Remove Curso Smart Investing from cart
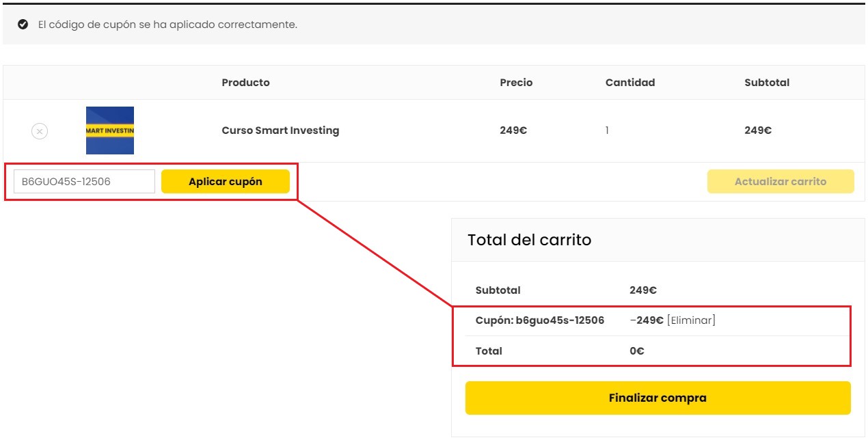The height and width of the screenshot is (440, 868). (x=40, y=130)
